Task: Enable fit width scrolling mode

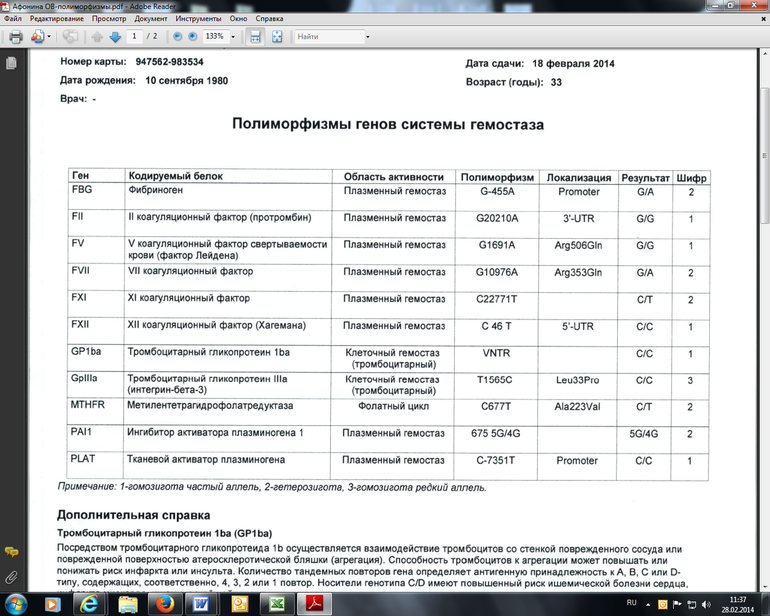Action: (x=255, y=37)
